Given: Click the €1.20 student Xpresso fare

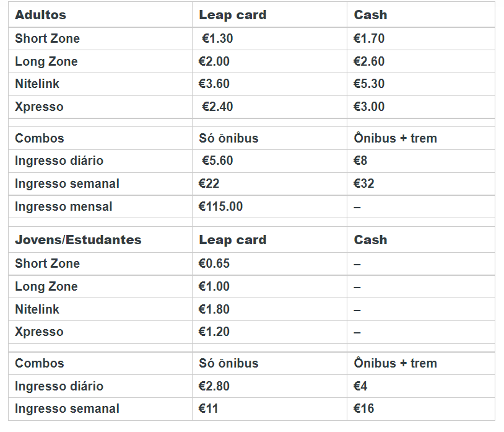Looking at the screenshot, I should tap(214, 332).
